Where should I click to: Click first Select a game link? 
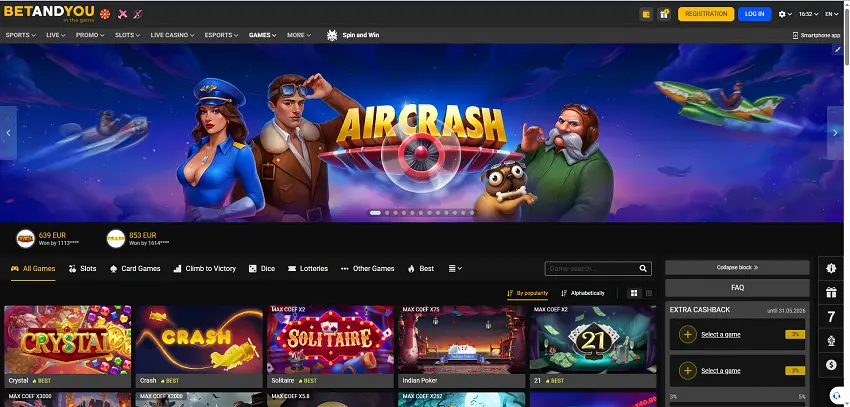(720, 334)
